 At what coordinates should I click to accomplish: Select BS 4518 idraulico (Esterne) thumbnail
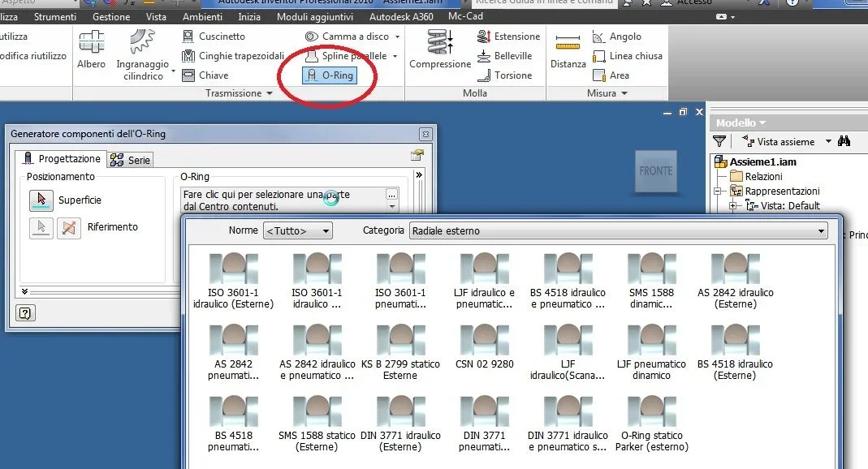735,352
